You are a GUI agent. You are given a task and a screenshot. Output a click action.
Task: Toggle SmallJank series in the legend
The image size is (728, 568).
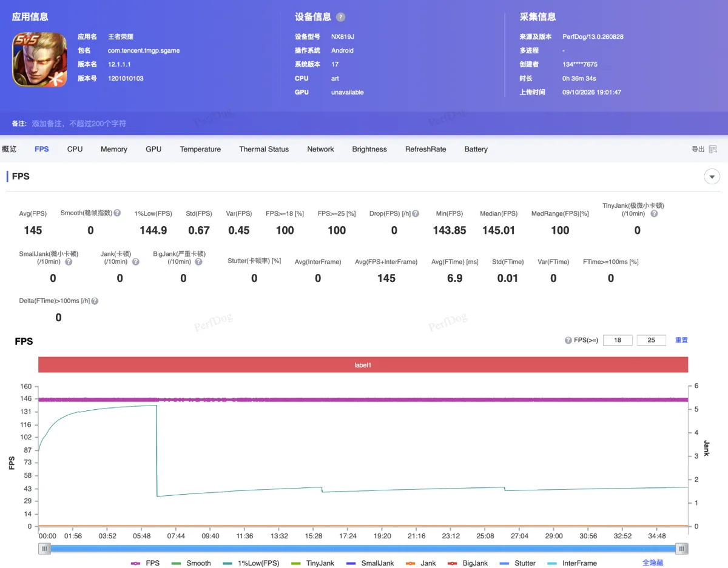[x=370, y=563]
